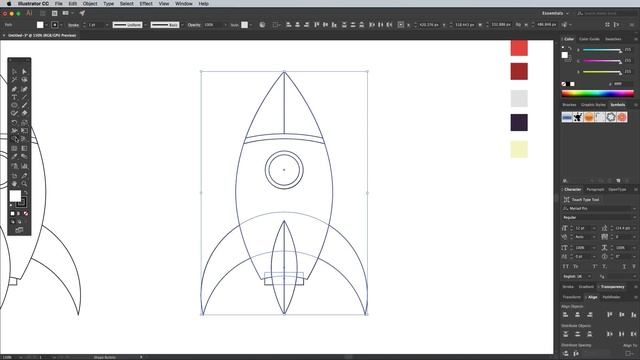Swap fill and stroke colors
Image resolution: width=640 pixels, height=360 pixels.
pyautogui.click(x=26, y=192)
